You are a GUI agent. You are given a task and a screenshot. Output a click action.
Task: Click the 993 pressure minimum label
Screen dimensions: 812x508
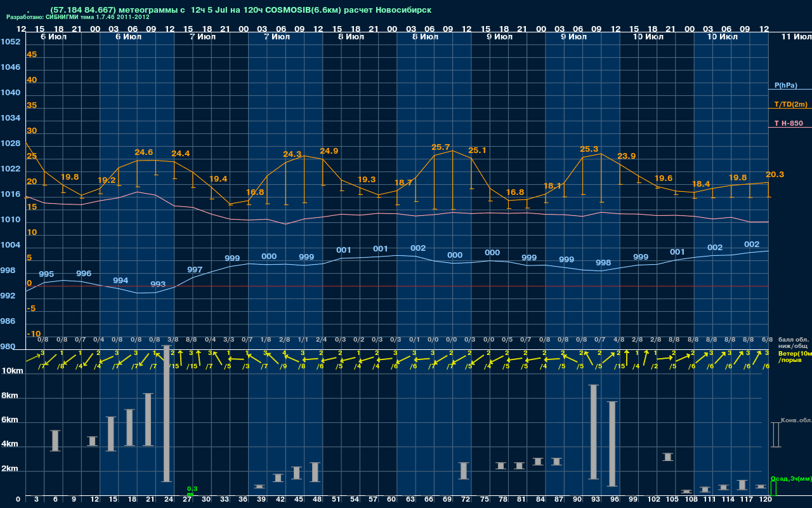[x=158, y=284]
